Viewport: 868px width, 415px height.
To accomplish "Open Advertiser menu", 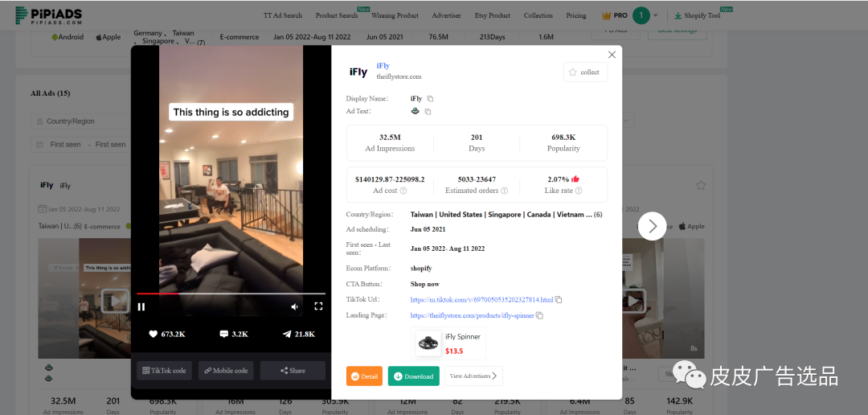I will click(446, 15).
